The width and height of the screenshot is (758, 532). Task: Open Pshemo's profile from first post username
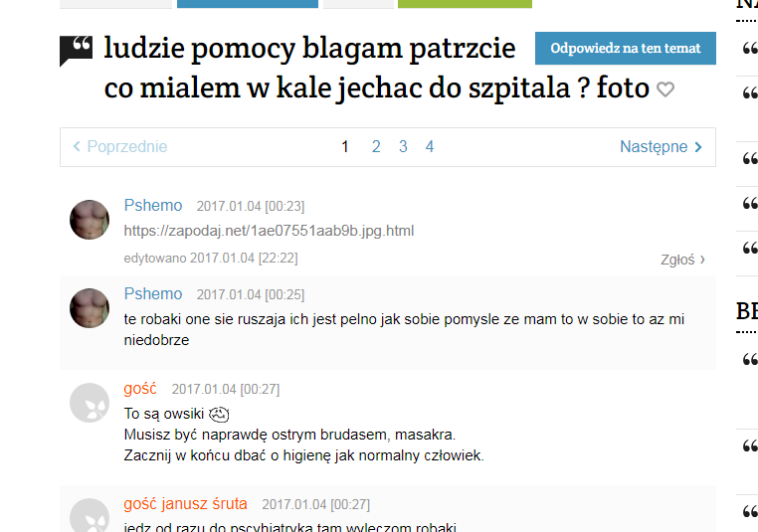point(153,206)
